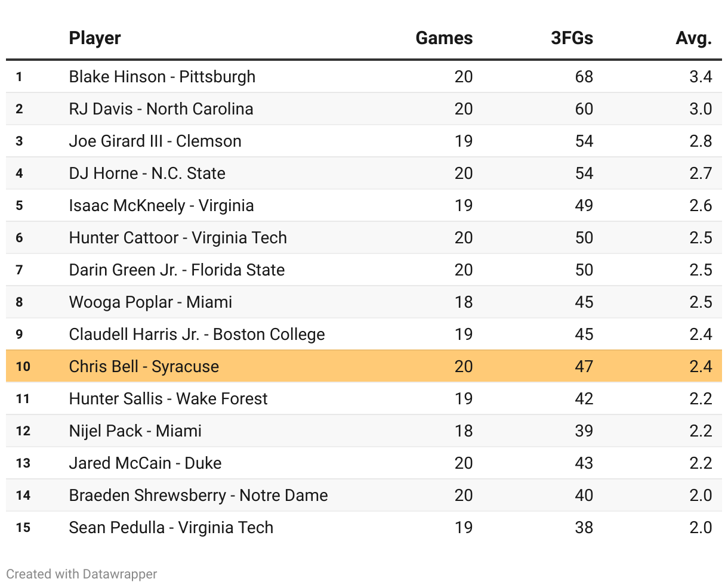Screen dimensions: 728x588
Task: Click Braeden Shrewsberry - Notre Dame name
Action: click(198, 496)
